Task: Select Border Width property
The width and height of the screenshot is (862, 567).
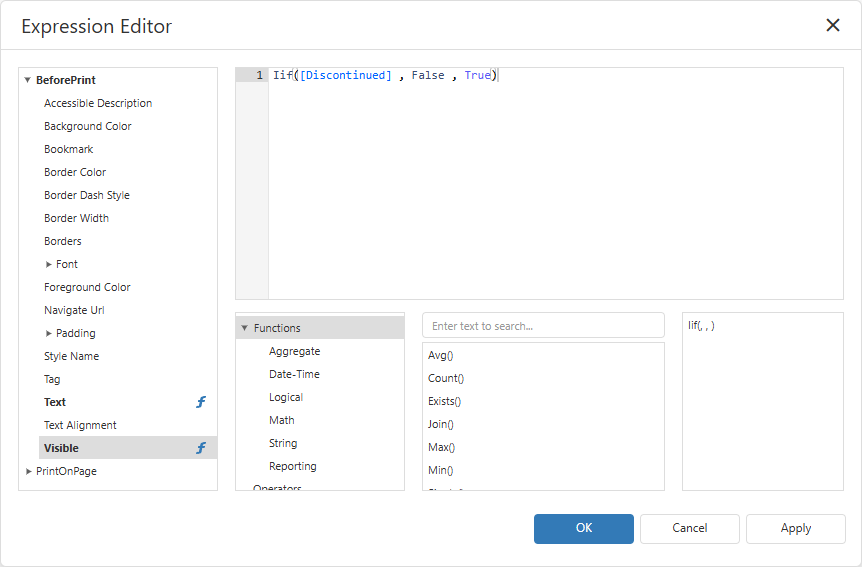Action: tap(76, 218)
